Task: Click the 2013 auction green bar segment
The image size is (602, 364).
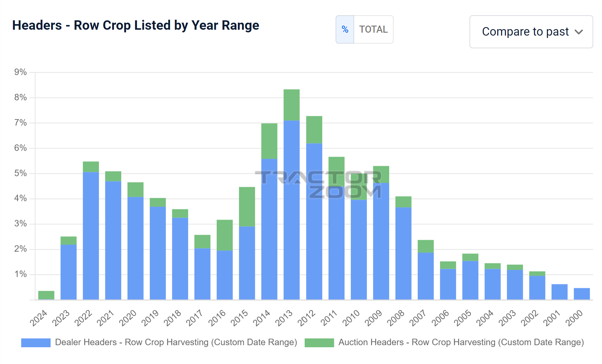Action: (291, 105)
